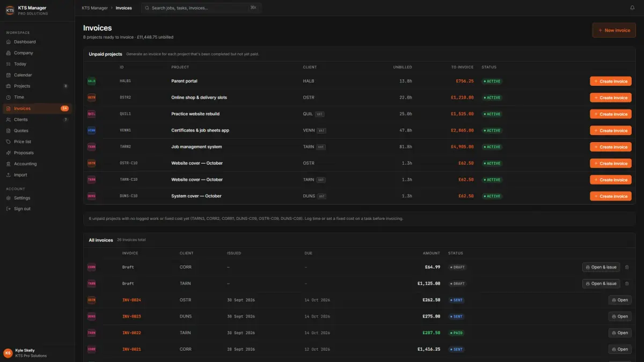Create invoice for Job management system
Image resolution: width=644 pixels, height=362 pixels.
611,147
